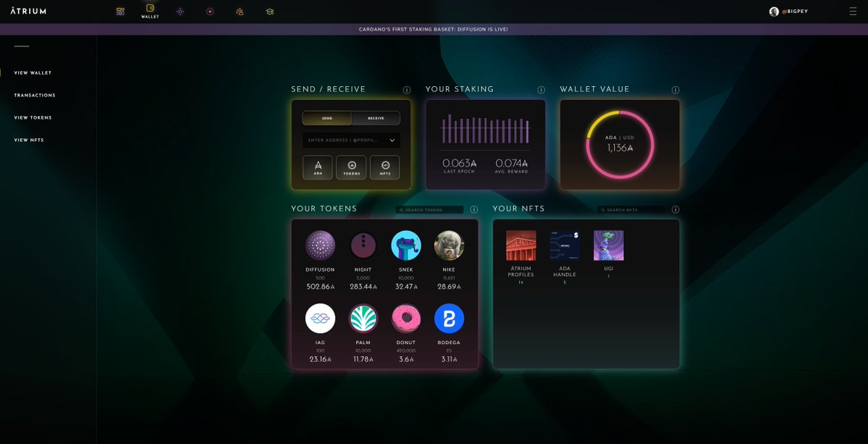Screen dimensions: 868x444
Task: Click the Search Tokens field
Action: [x=429, y=210]
